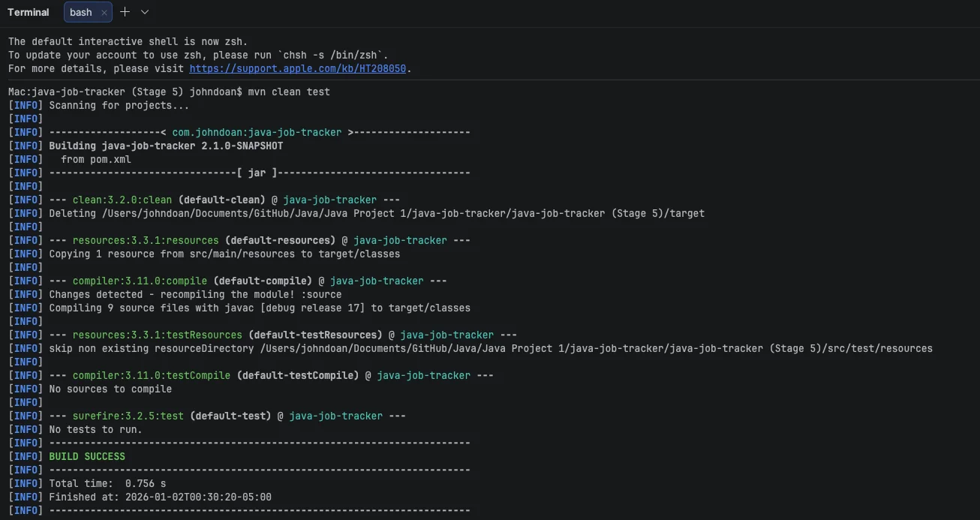Click the Terminal panel title
The image size is (980, 520).
click(x=29, y=12)
